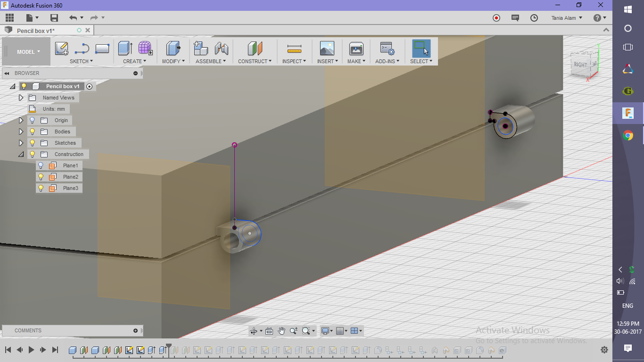Open the INSPECT menu
The width and height of the screenshot is (644, 362).
[x=294, y=61]
